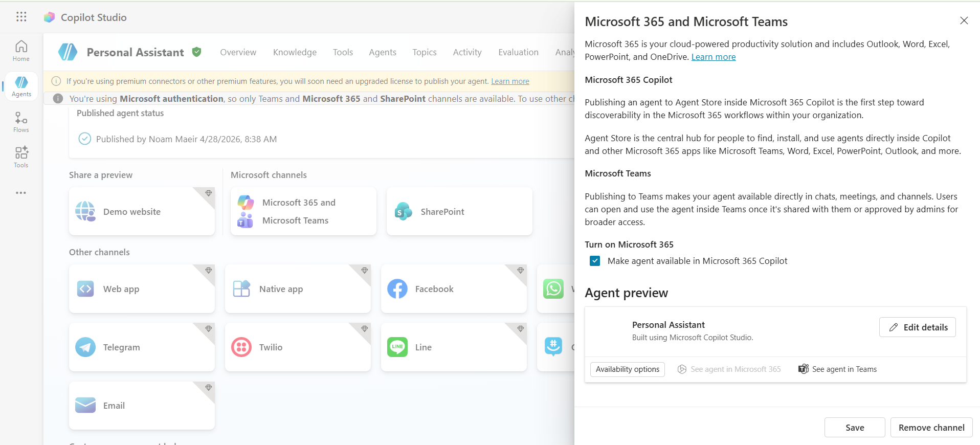Viewport: 980px width, 445px height.
Task: Click the WhatsApp channel icon
Action: (x=553, y=288)
